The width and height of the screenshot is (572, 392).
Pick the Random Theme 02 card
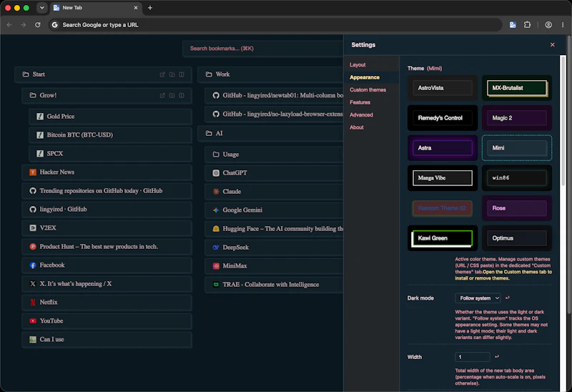443,208
